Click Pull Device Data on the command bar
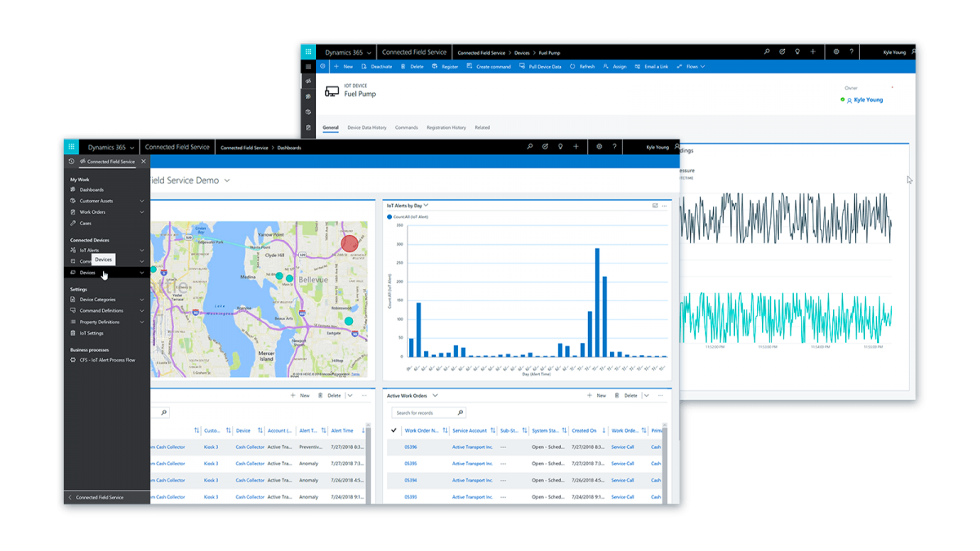980x551 pixels. [544, 66]
